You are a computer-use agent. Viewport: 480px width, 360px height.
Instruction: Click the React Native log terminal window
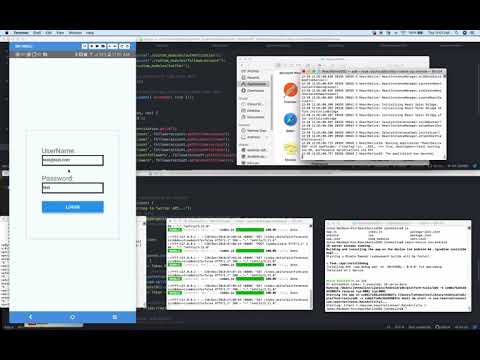click(373, 114)
